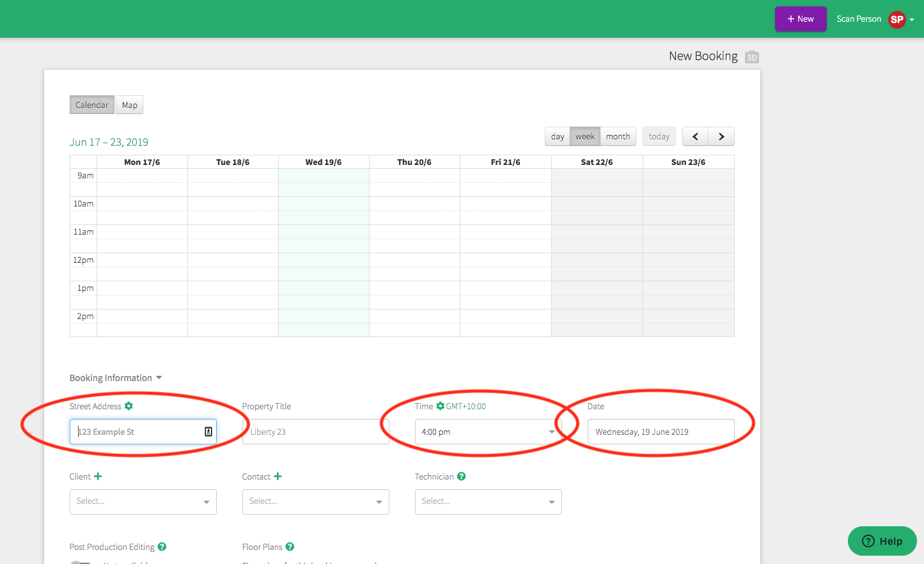
Task: Switch to the Map tab
Action: (x=130, y=105)
